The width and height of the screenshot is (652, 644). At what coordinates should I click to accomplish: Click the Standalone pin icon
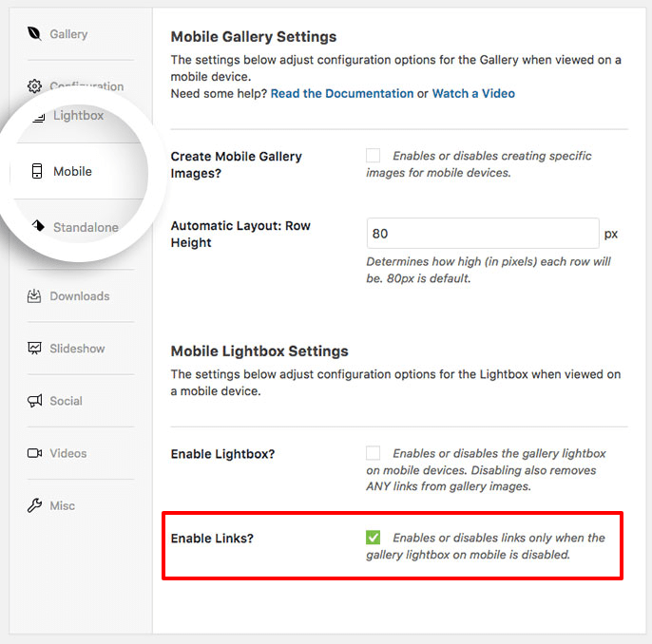click(38, 226)
